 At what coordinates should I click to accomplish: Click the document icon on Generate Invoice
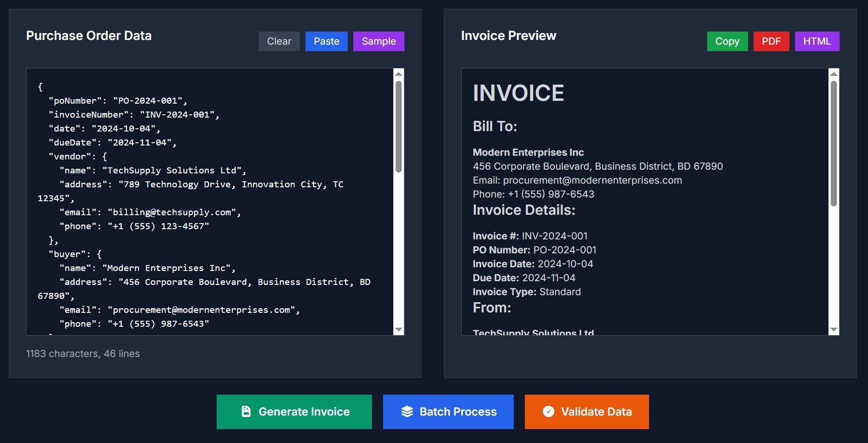(246, 411)
